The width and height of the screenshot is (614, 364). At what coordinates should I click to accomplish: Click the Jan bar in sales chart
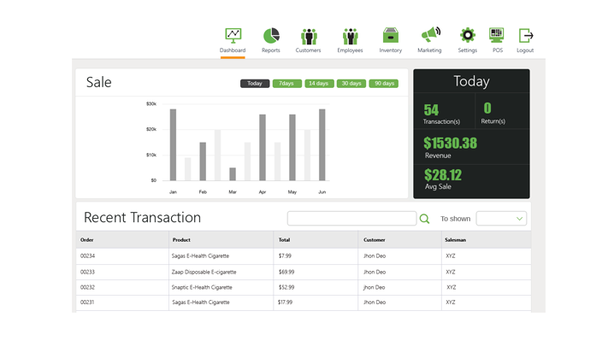point(173,144)
